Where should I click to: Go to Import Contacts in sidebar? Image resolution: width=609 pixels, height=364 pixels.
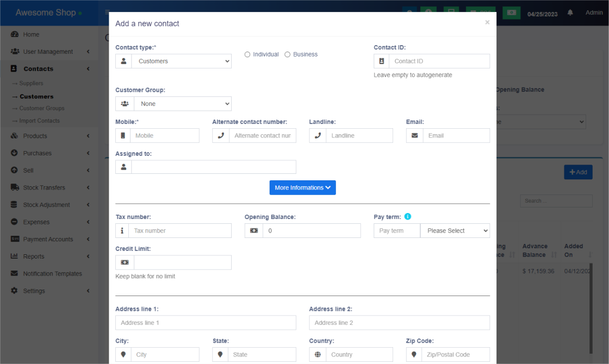click(x=39, y=121)
